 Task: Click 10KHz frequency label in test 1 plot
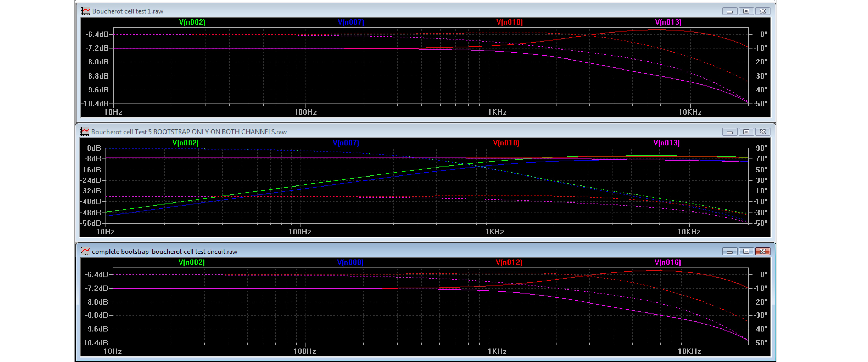coord(690,112)
